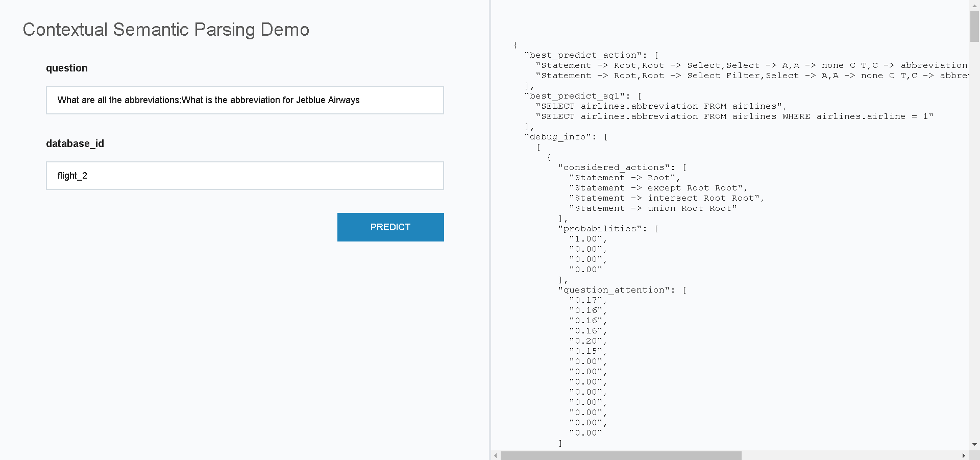The height and width of the screenshot is (460, 980).
Task: Click the horizontal scrollbar thumb in output panel
Action: point(621,455)
